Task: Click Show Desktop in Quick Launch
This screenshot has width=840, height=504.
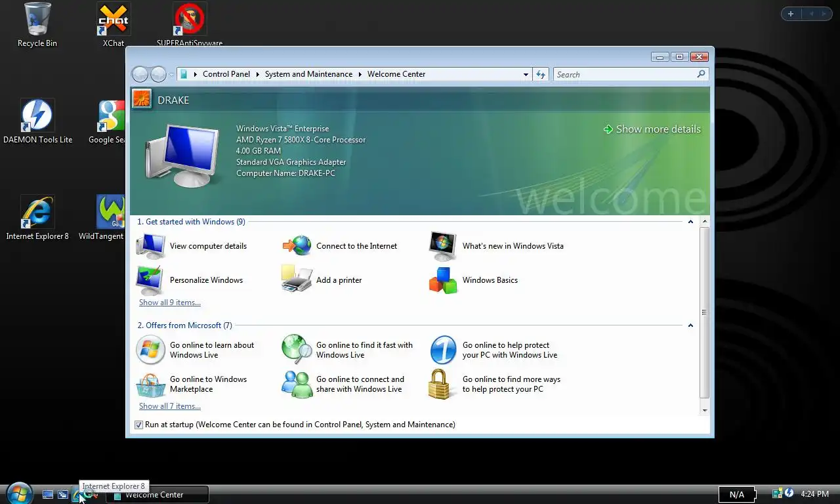Action: [x=48, y=495]
